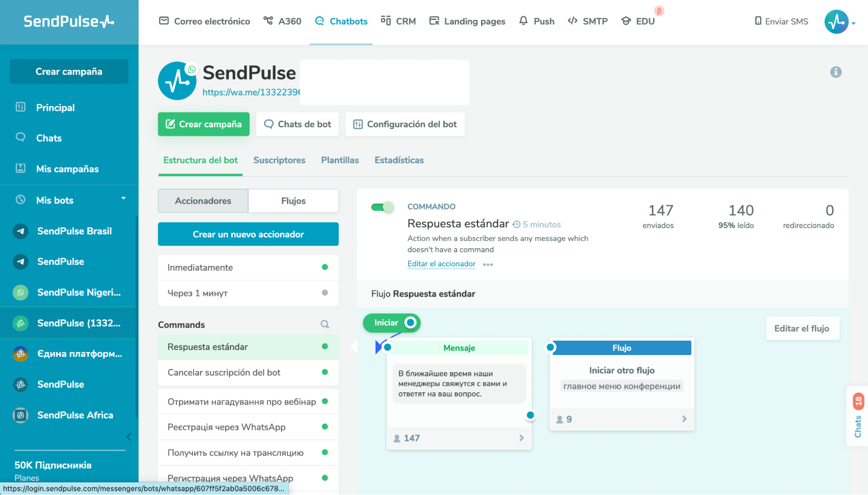Viewport: 868px width, 495px height.
Task: Open the wa.me bot link
Action: click(x=251, y=93)
